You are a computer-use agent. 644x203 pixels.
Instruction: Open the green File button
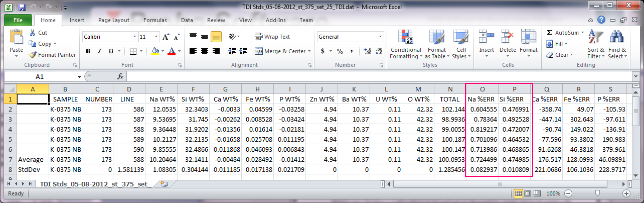[18, 21]
